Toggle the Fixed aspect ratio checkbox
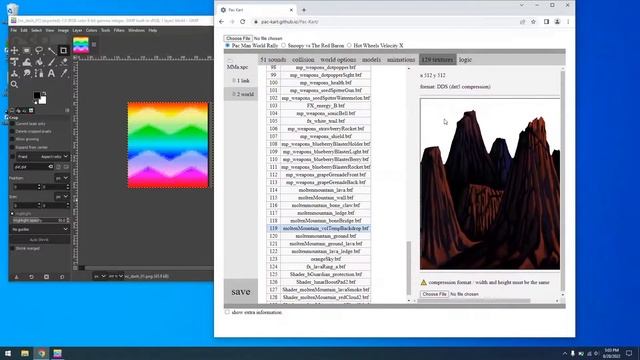 tap(12, 157)
